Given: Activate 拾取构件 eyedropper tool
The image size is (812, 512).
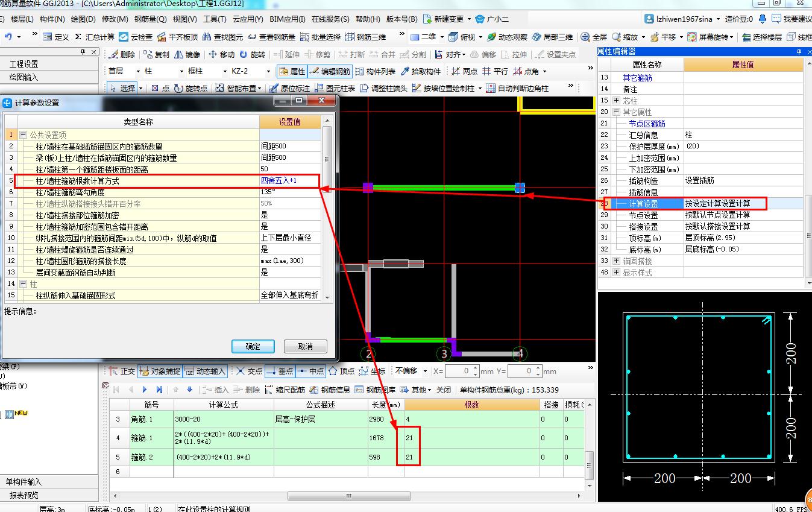Looking at the screenshot, I should [x=421, y=71].
